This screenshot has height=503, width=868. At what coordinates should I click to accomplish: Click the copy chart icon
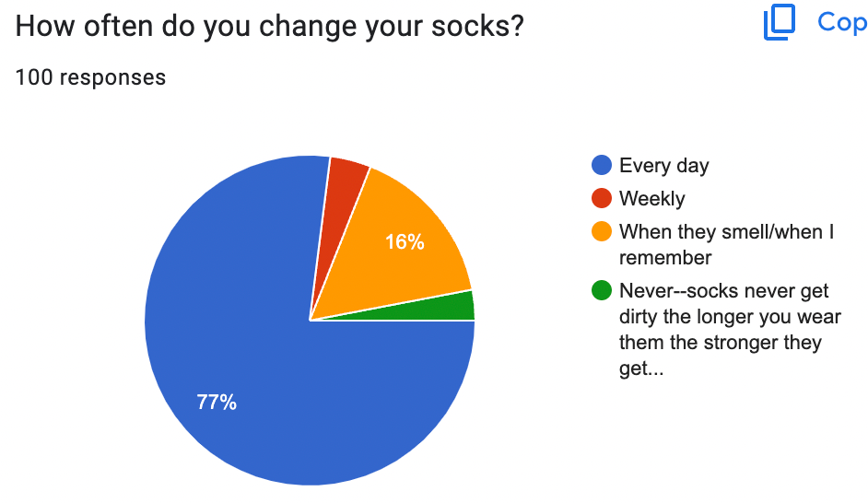tap(780, 22)
